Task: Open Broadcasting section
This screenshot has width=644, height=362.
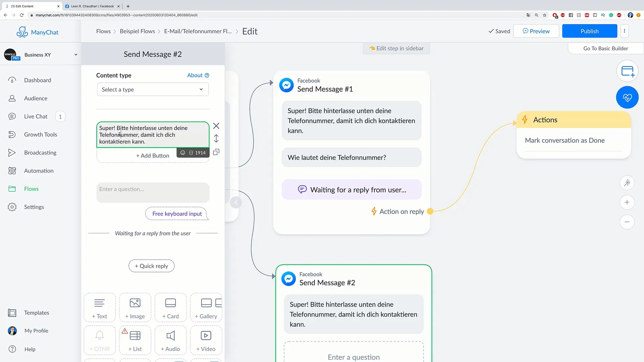Action: (x=40, y=153)
